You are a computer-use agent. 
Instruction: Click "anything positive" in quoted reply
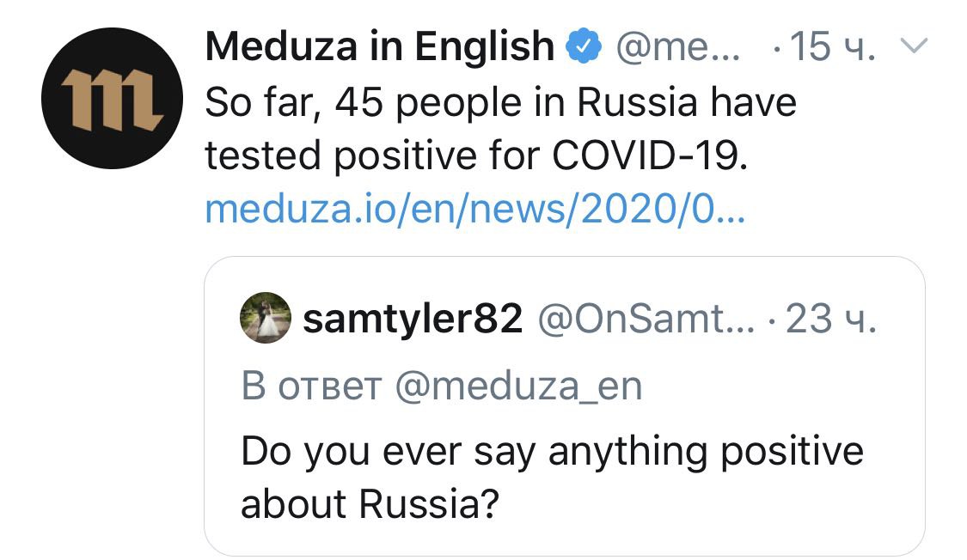click(x=706, y=453)
